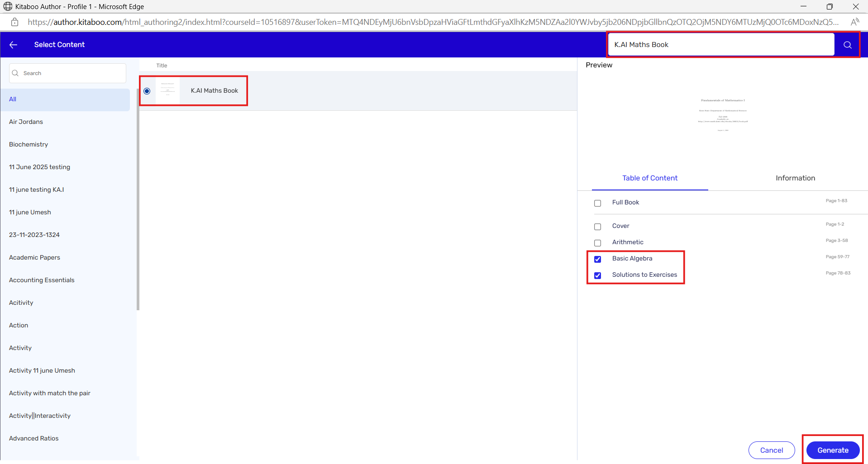Uncheck the Basic Algebra checkbox
Viewport: 868px width, 464px height.
coord(597,259)
